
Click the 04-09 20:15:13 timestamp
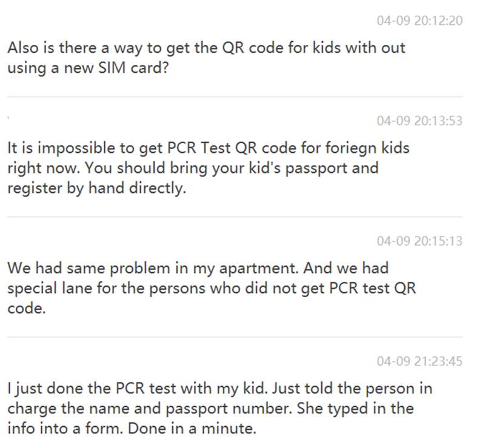(420, 241)
